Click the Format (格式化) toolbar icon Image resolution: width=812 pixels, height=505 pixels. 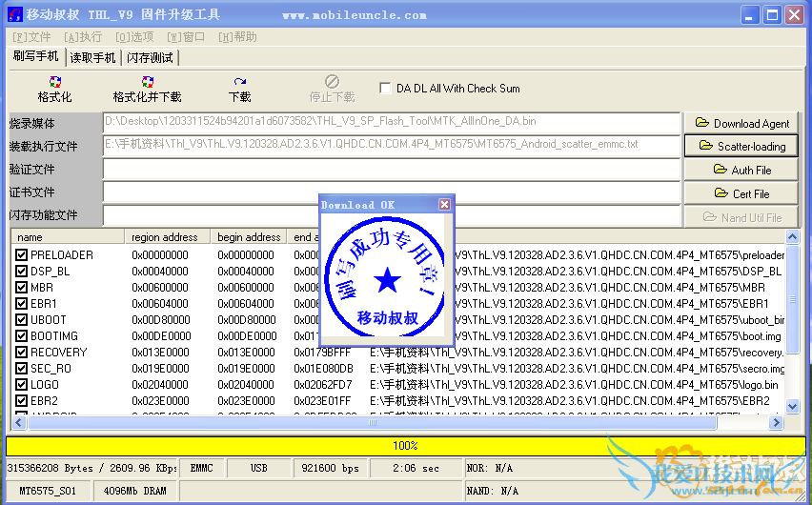[54, 83]
